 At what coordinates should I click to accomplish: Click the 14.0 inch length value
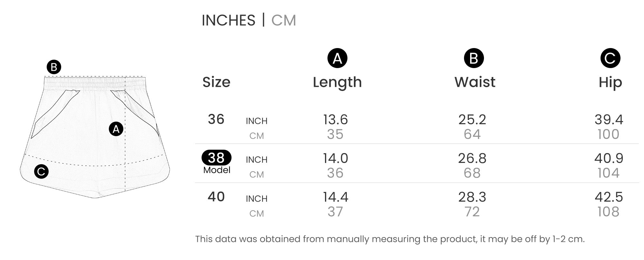click(x=336, y=158)
